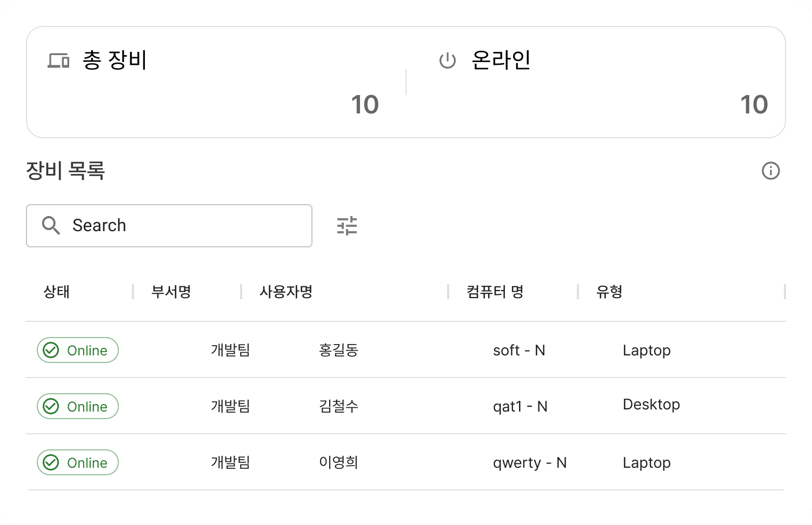
Task: Expand the 상태 column header
Action: [x=57, y=292]
